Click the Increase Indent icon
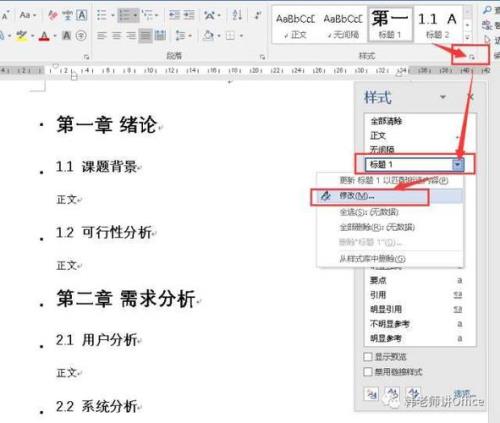The image size is (500, 423). click(x=189, y=15)
